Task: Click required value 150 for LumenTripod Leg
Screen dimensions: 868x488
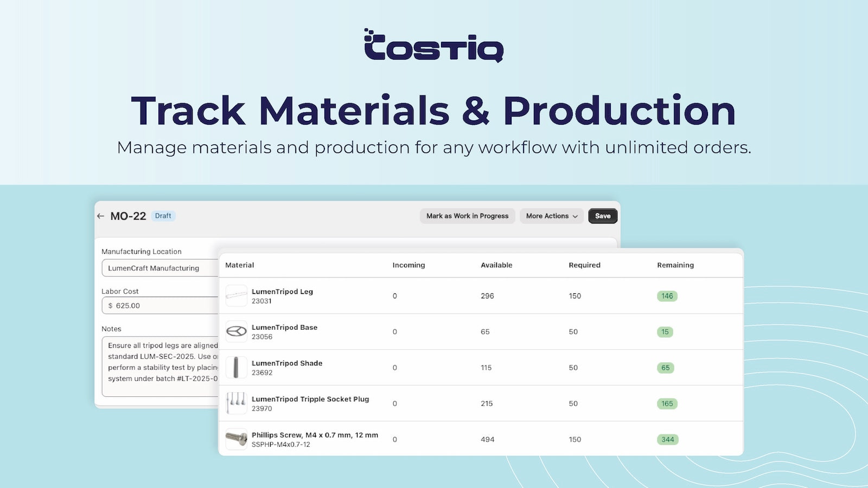Action: 575,296
